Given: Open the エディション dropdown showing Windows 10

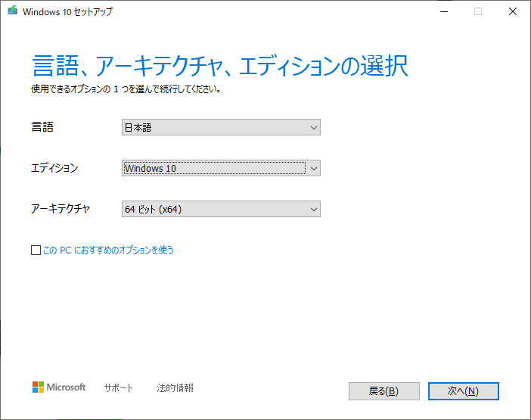Looking at the screenshot, I should tap(221, 168).
